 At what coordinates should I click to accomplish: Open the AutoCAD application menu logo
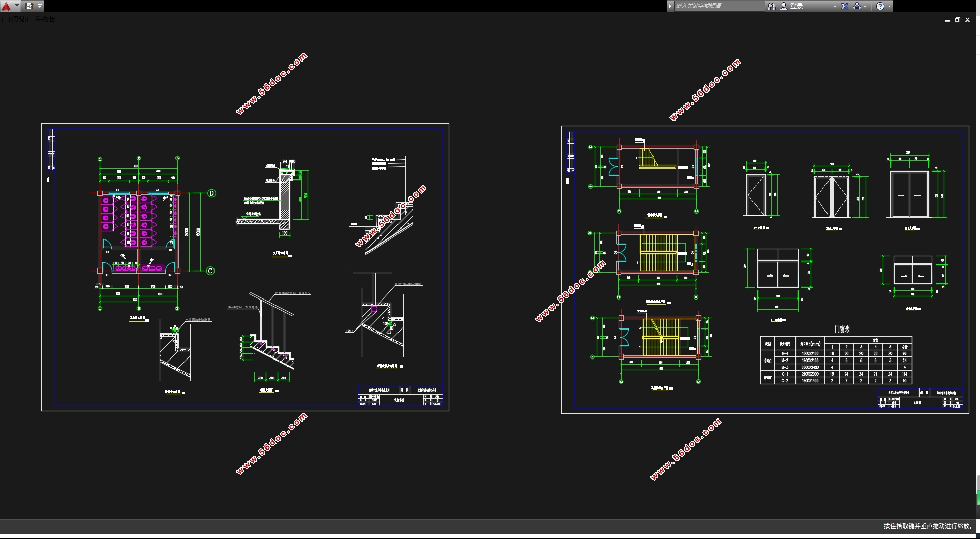point(7,6)
